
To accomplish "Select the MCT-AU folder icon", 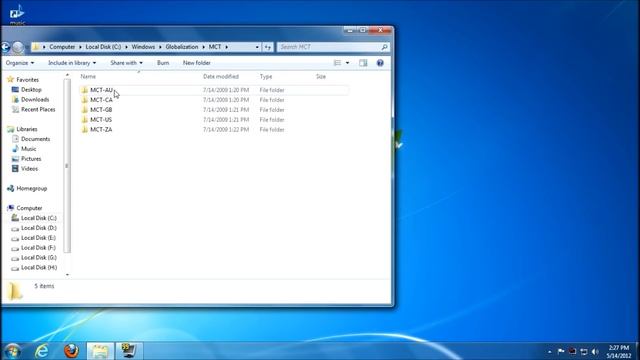I will tap(84, 90).
